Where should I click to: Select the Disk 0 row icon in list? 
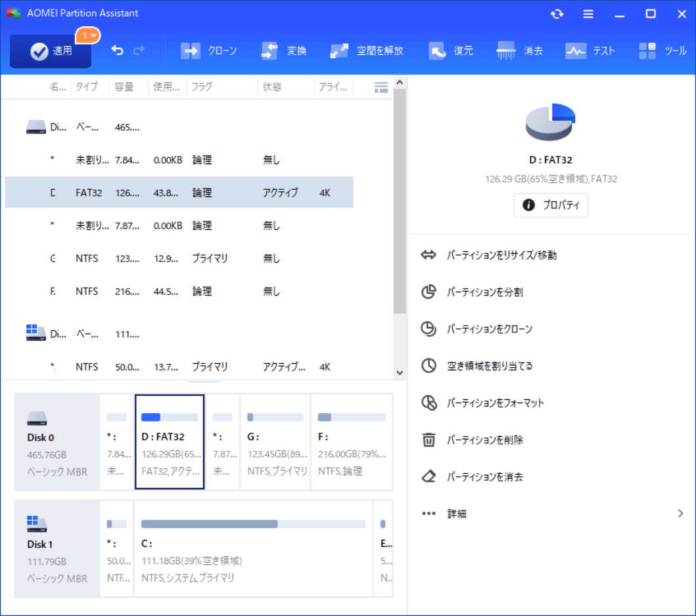click(36, 127)
